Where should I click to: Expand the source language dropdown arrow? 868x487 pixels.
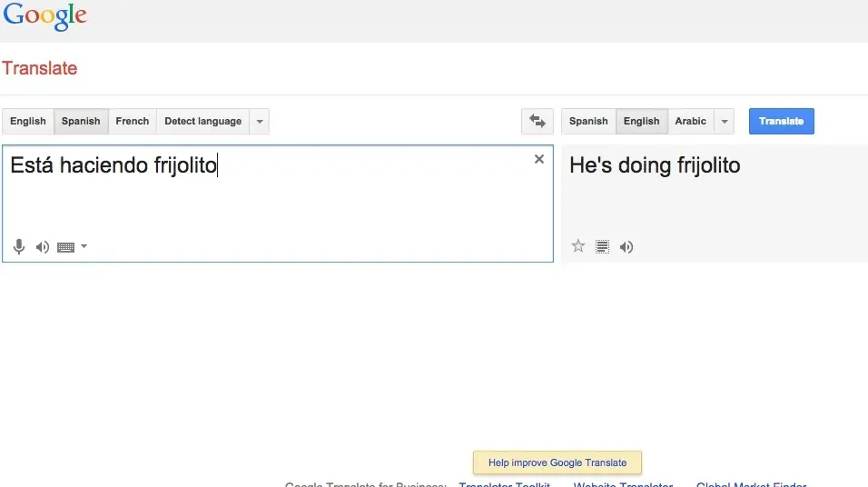point(260,122)
